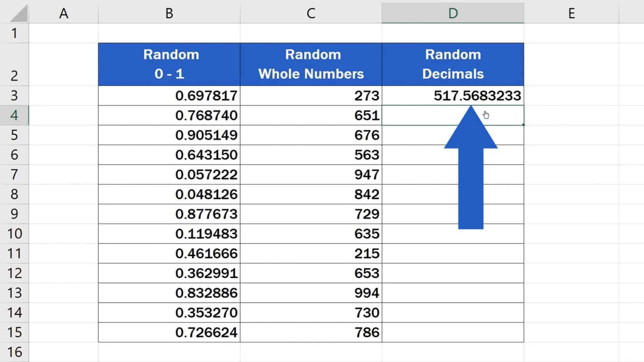Viewport: 644px width, 362px height.
Task: Click fill handle of selected cell D4
Action: click(x=523, y=125)
